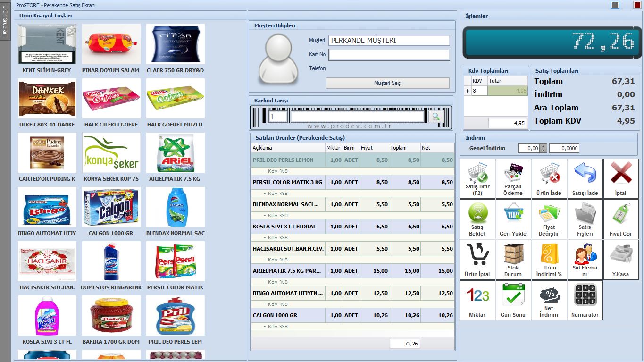Click Satış Beklet hourglass icon

(477, 219)
